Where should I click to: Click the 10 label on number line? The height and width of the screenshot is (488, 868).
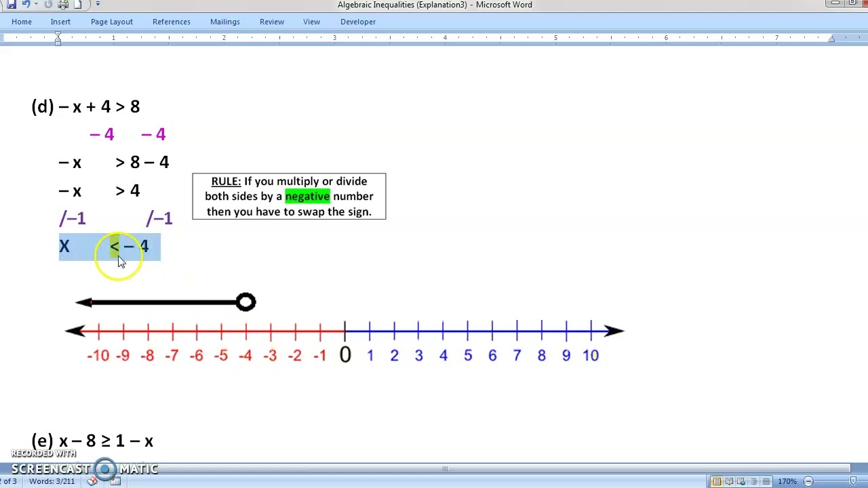click(591, 355)
